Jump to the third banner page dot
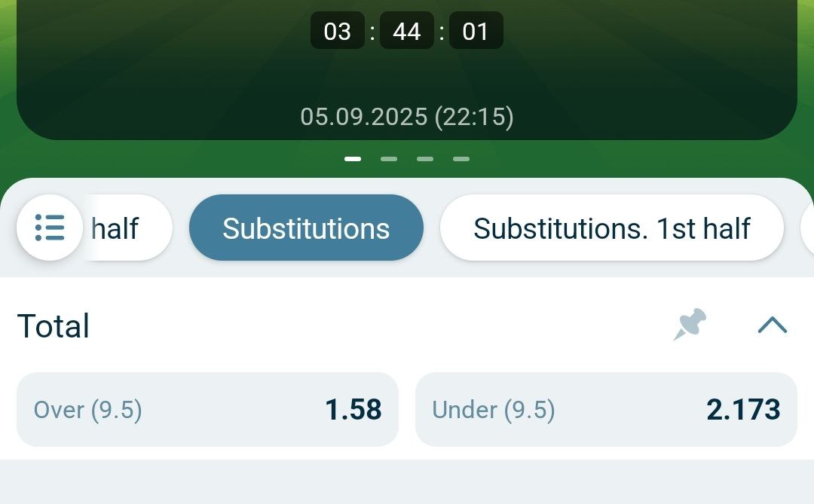 point(425,159)
